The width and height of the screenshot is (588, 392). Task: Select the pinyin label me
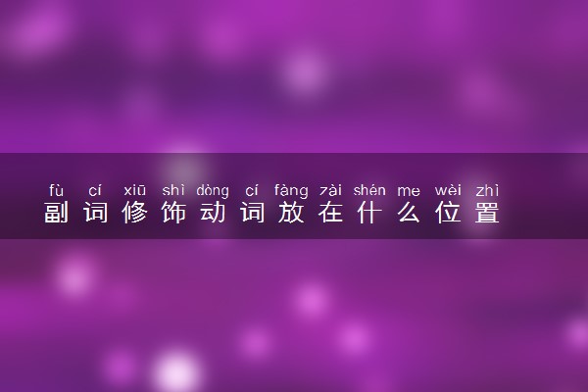point(409,191)
